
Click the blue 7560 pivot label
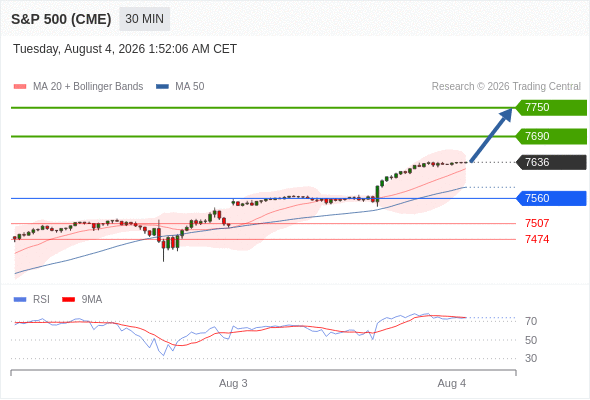click(x=551, y=198)
